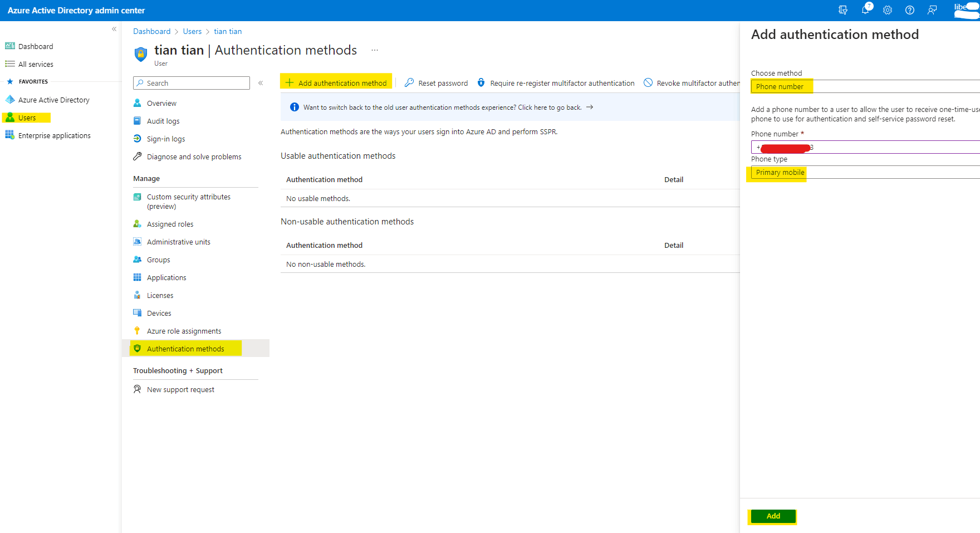
Task: Click the Authentication methods shield icon
Action: tap(138, 349)
